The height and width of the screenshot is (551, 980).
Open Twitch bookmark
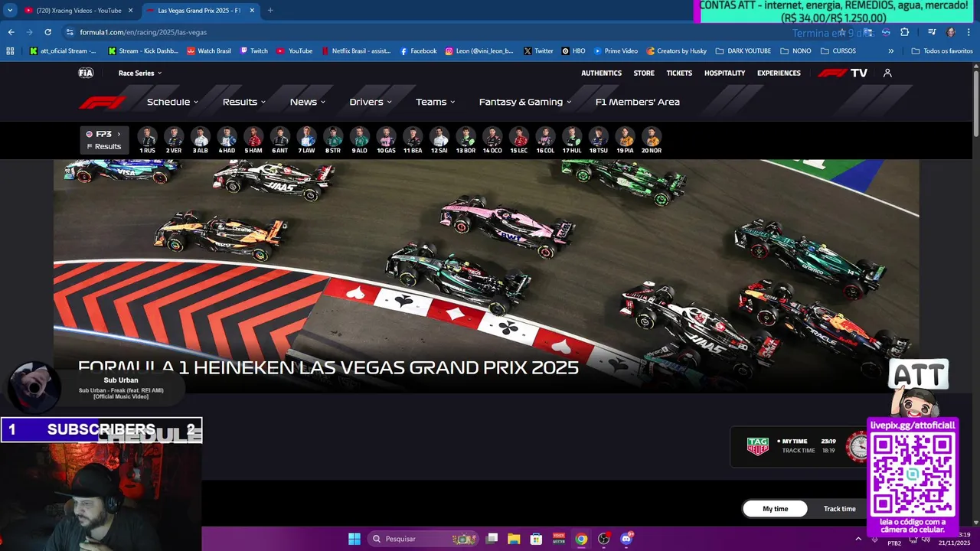point(253,51)
